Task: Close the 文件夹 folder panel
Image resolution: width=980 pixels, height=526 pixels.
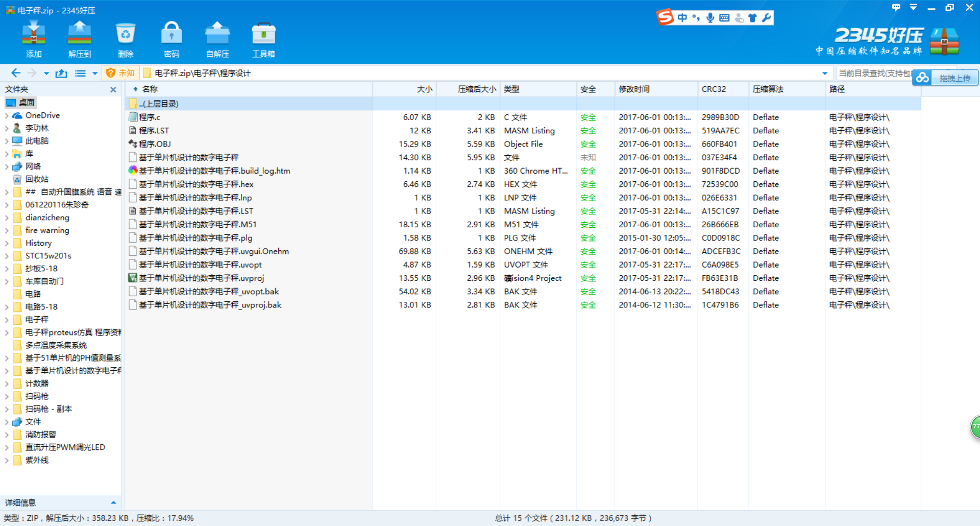Action: point(113,89)
